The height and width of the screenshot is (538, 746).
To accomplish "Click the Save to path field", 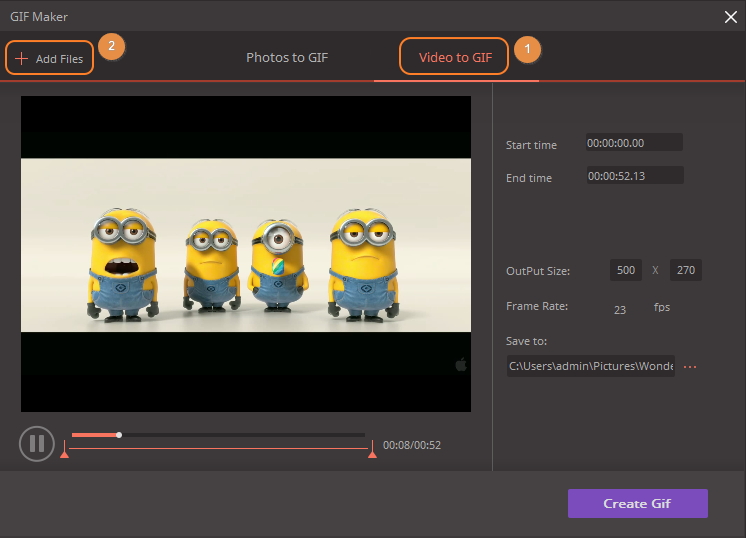I will [x=590, y=366].
